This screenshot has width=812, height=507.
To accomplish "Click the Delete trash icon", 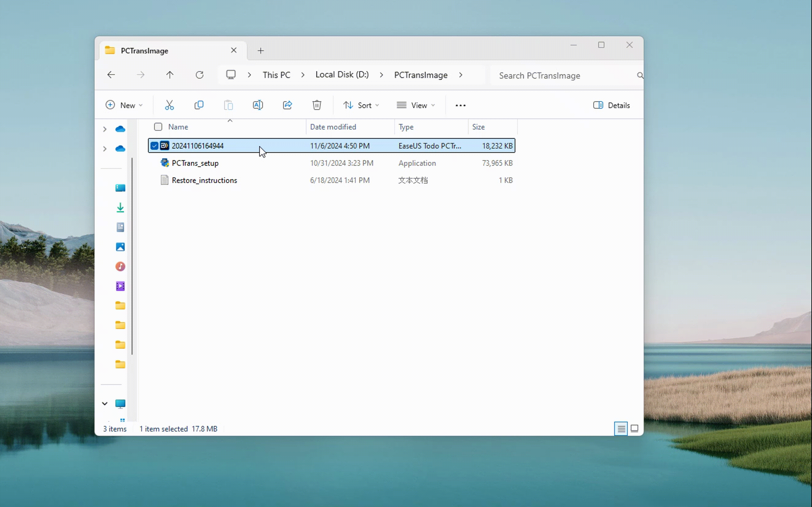I will pos(317,105).
